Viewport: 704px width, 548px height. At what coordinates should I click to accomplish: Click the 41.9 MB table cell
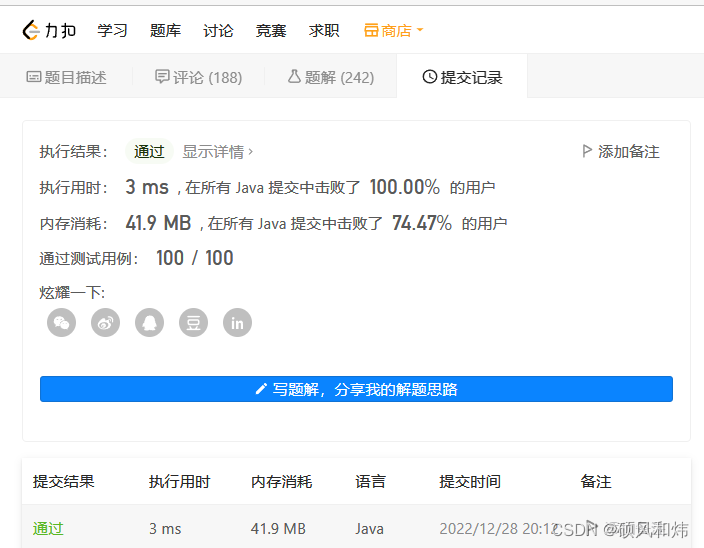point(278,529)
